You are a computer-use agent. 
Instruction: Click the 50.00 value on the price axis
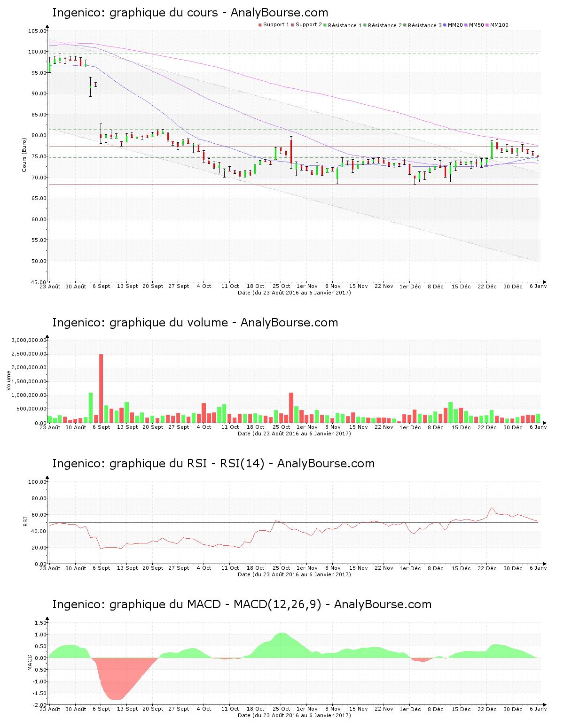point(39,261)
